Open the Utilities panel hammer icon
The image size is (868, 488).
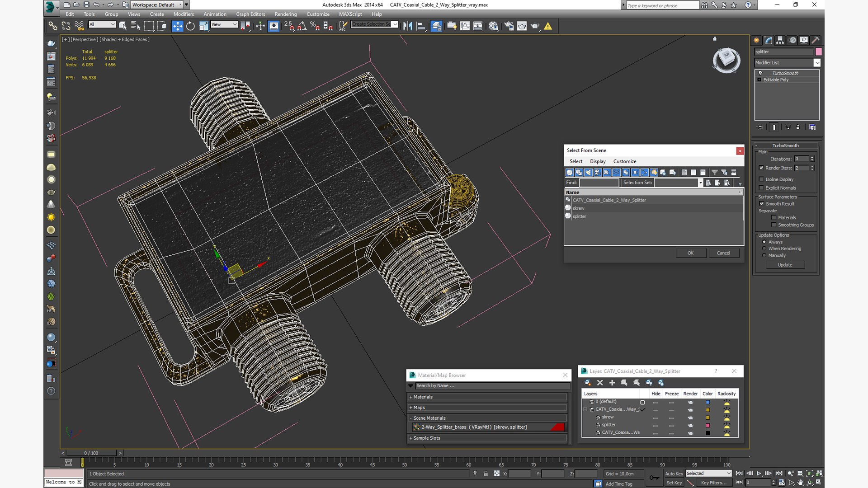[x=815, y=40]
